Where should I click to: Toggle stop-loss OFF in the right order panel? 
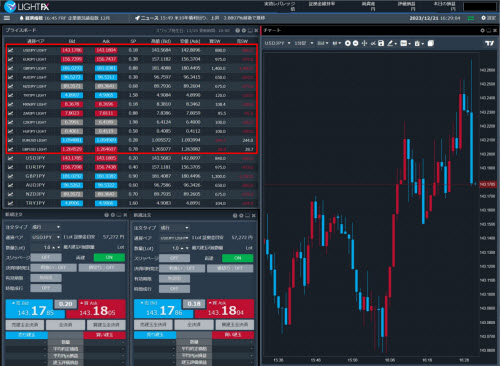tap(230, 268)
